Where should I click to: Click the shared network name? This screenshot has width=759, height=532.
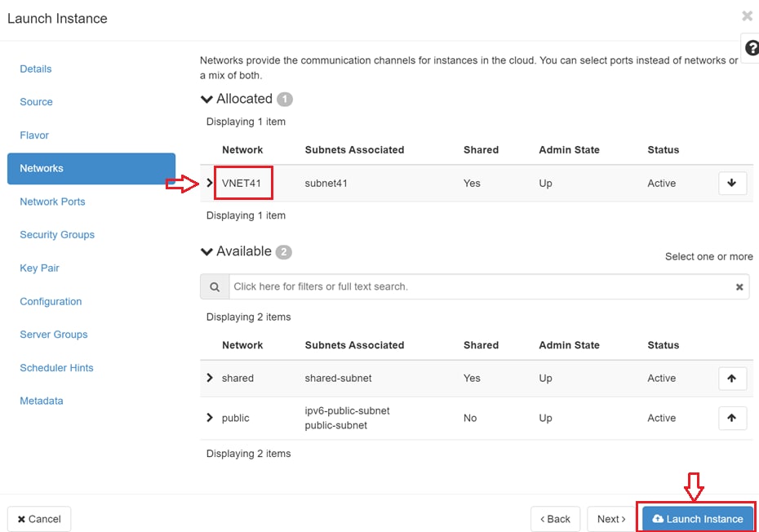tap(237, 378)
